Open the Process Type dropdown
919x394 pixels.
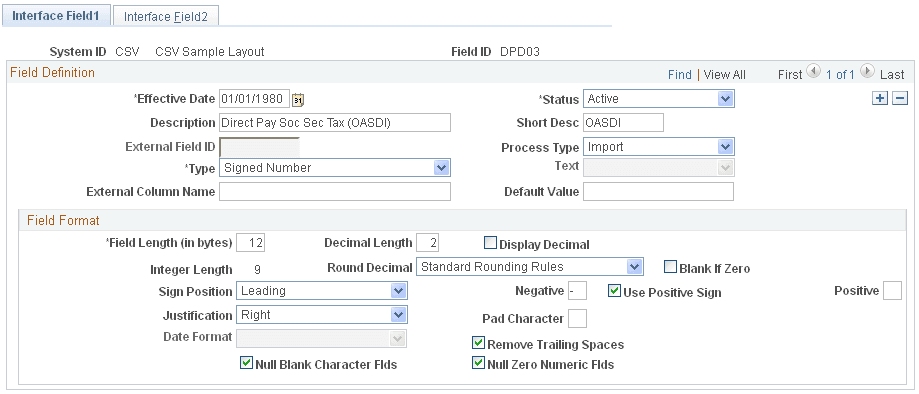[659, 147]
